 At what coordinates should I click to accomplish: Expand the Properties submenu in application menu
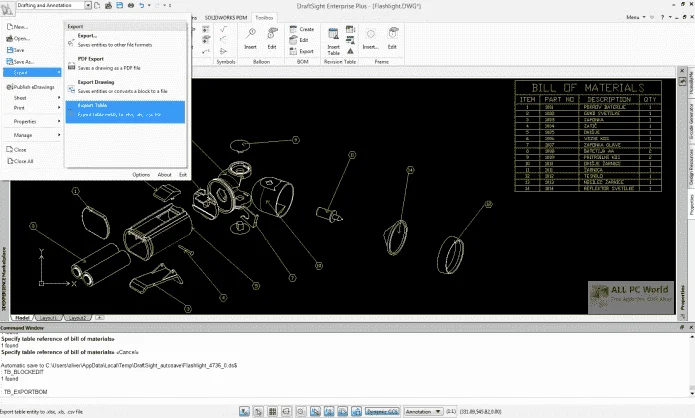click(x=33, y=121)
